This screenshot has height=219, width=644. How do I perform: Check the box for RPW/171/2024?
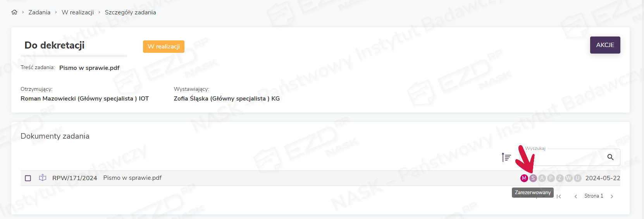(28, 178)
